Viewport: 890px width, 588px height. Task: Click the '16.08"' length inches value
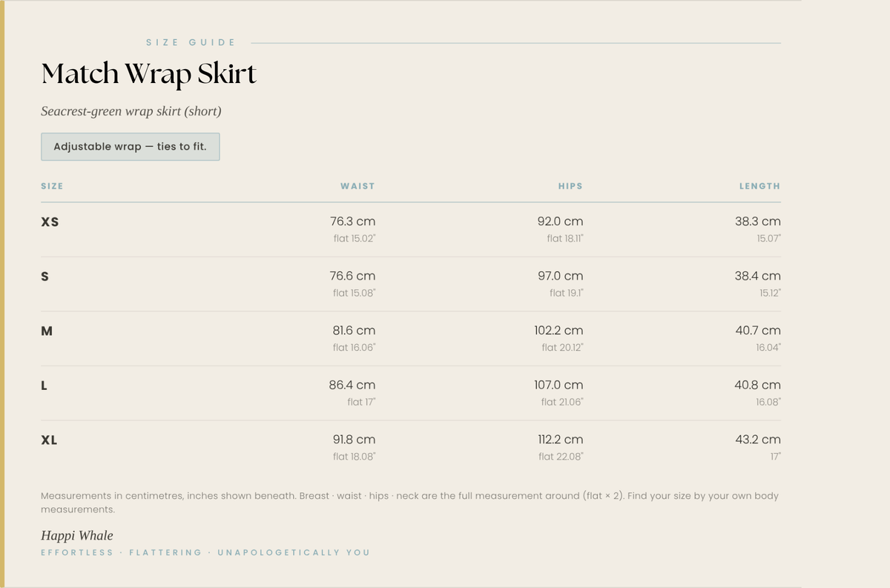pos(768,402)
